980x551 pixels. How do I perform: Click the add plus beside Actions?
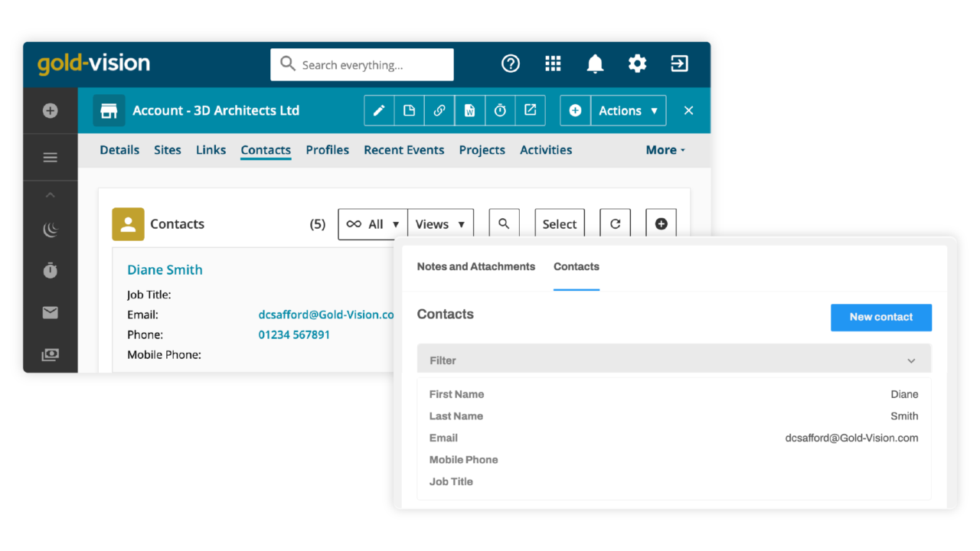click(x=575, y=111)
